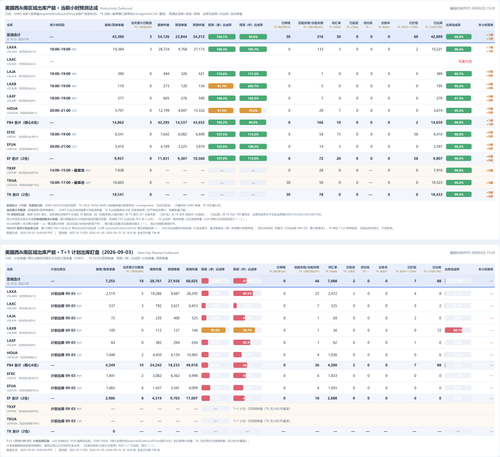The height and width of the screenshot is (457, 500).
Task: Click the value 4,009 in lower EFUA row
Action: pyautogui.click(x=193, y=388)
